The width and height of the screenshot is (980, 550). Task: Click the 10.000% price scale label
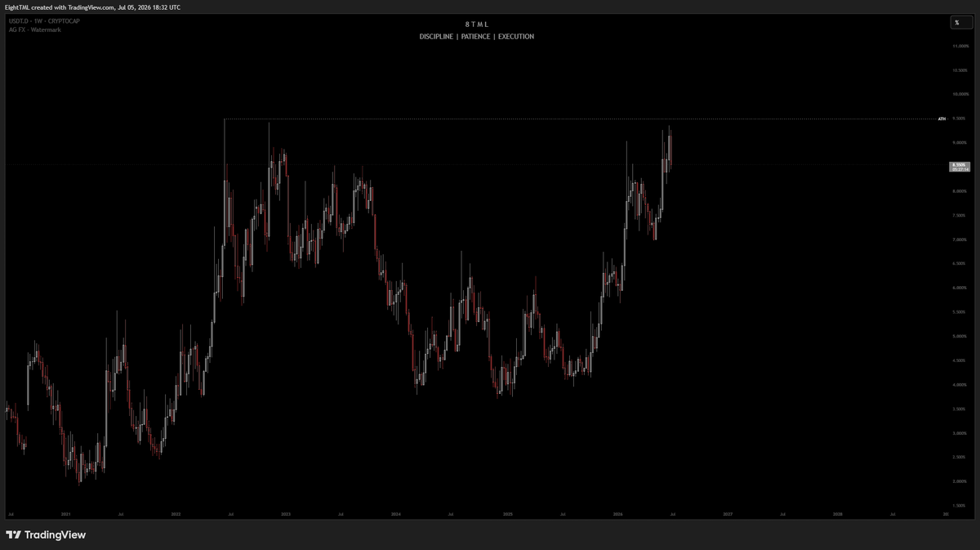click(960, 94)
